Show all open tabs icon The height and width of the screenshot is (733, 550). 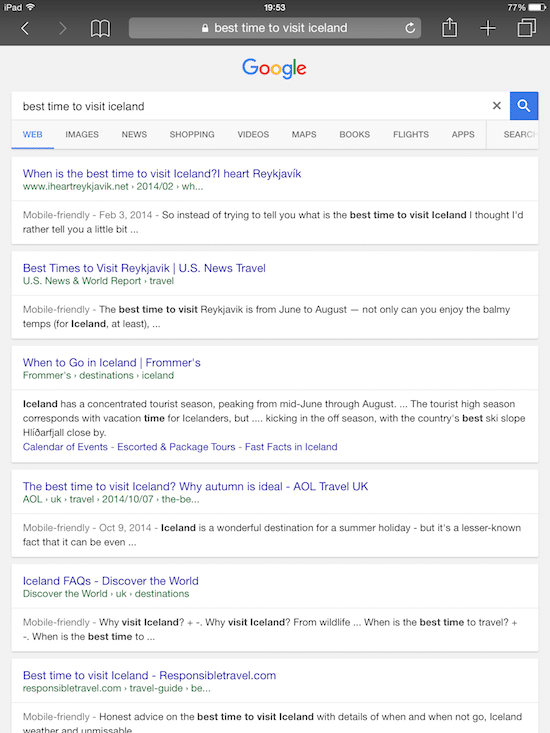527,28
